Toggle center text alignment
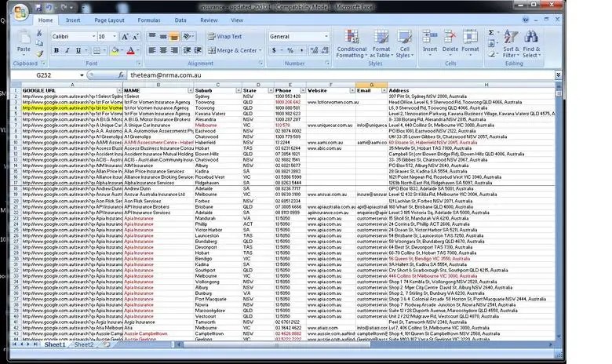Screen dimensions: 612x364 click(163, 50)
